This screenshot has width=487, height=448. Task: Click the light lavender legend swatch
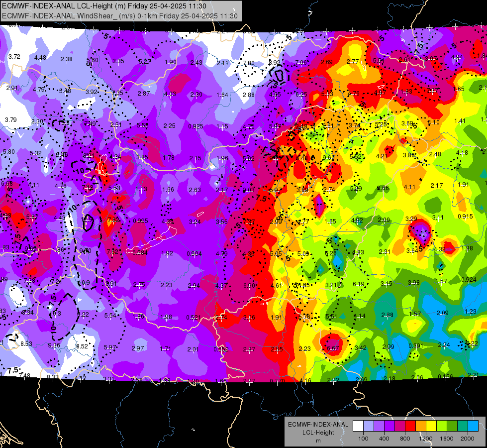click(x=369, y=426)
